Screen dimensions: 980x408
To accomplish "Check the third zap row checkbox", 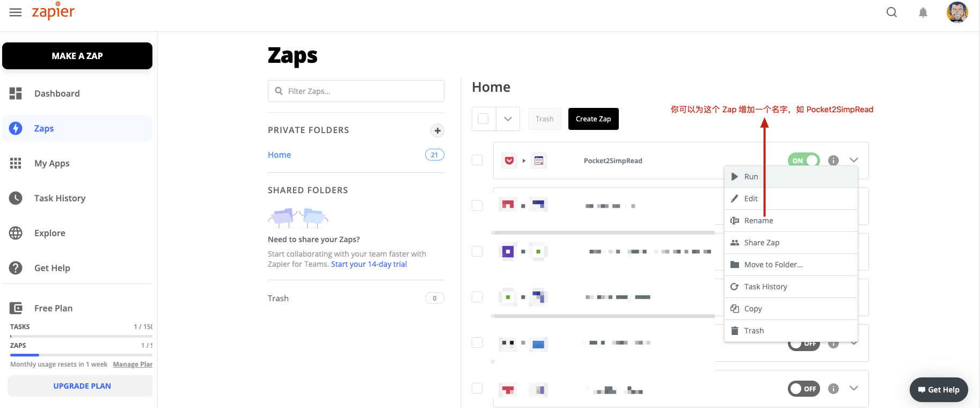I will point(477,251).
